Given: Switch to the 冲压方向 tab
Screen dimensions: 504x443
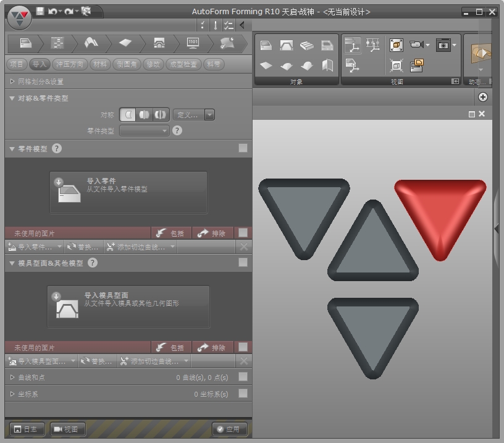Looking at the screenshot, I should click(x=69, y=64).
